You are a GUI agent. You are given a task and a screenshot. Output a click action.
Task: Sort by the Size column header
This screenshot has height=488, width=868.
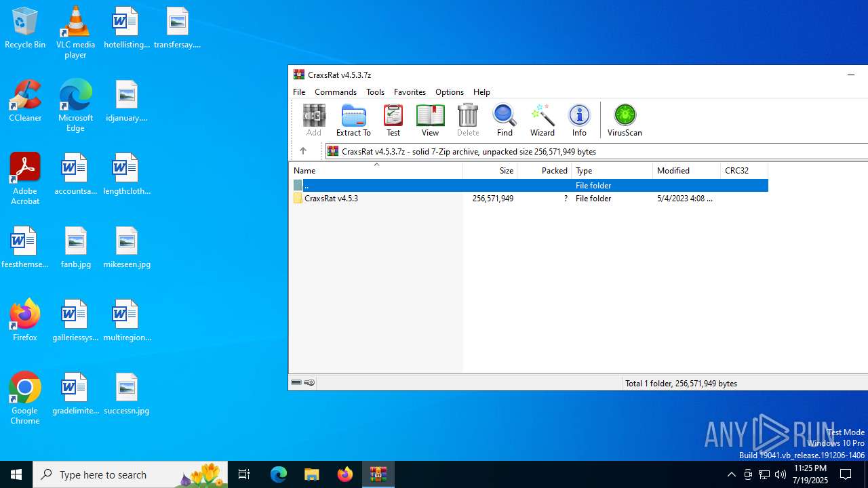(x=490, y=171)
